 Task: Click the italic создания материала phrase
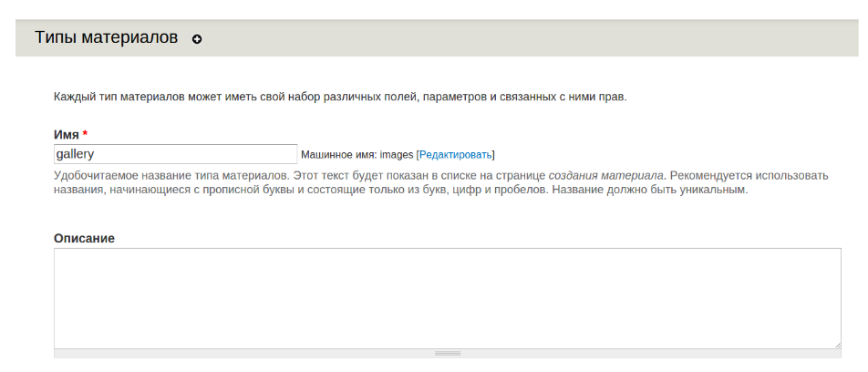click(605, 175)
